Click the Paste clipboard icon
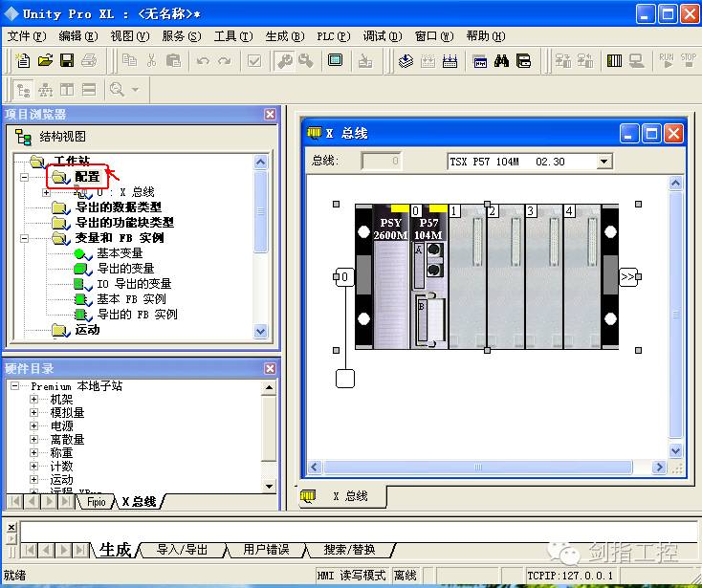702x588 pixels. [x=173, y=60]
